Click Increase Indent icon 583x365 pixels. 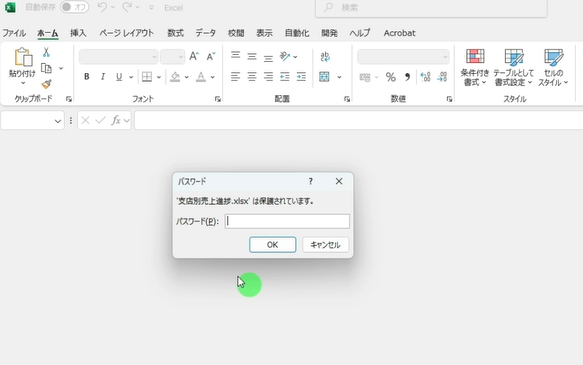(301, 77)
